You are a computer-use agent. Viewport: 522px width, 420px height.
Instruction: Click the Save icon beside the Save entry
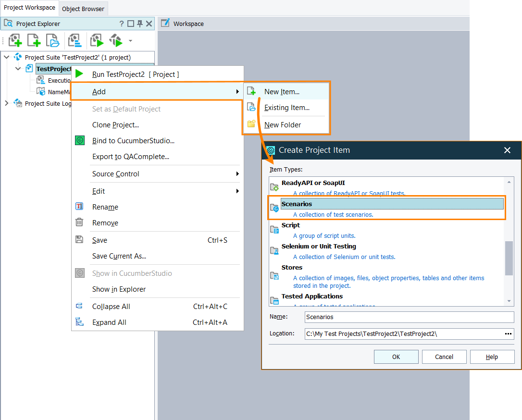[79, 240]
